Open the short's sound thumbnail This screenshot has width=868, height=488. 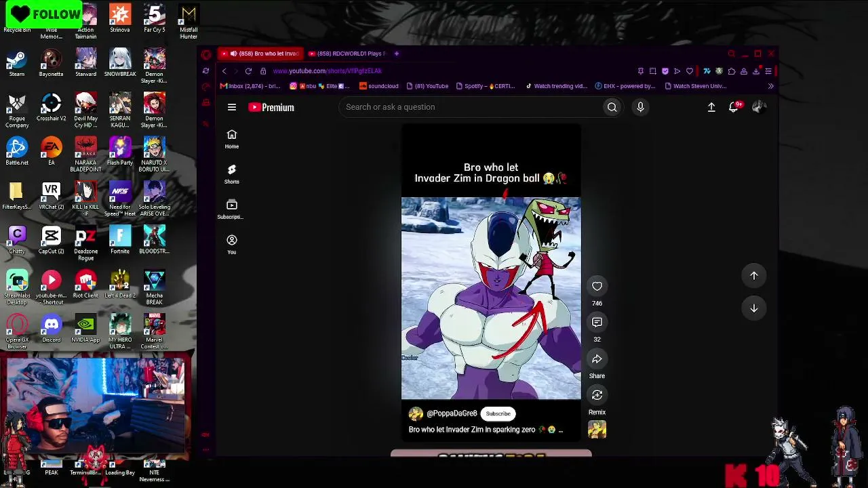click(597, 430)
